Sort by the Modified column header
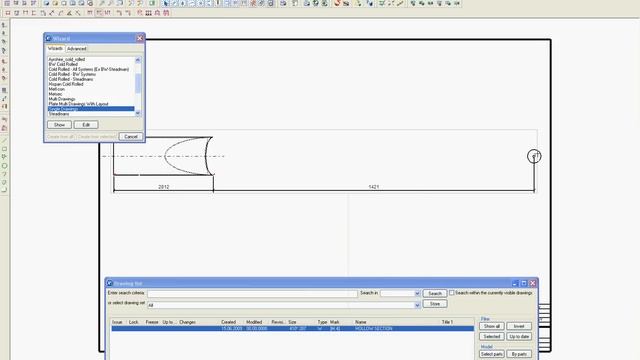This screenshot has height=360, width=640. tap(254, 322)
